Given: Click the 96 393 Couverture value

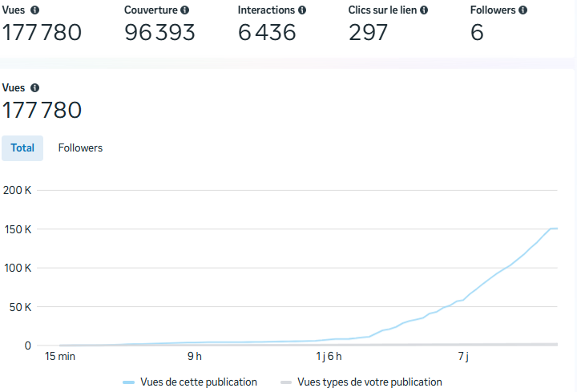Looking at the screenshot, I should click(x=159, y=33).
